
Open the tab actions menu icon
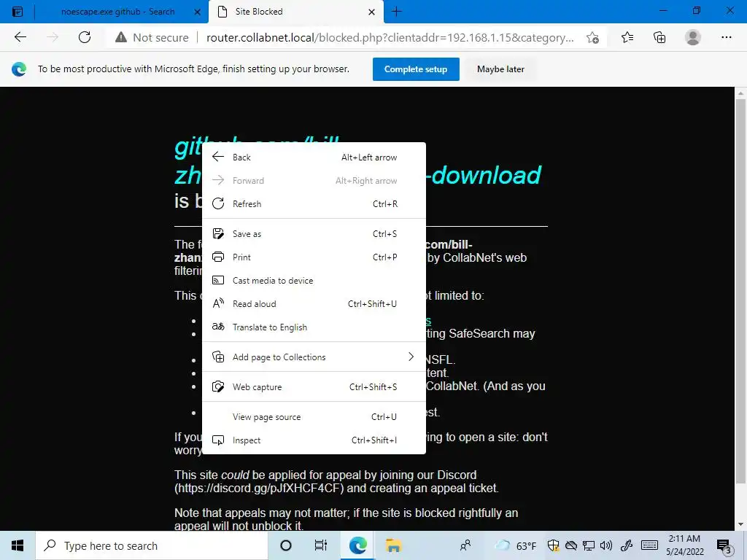click(18, 12)
